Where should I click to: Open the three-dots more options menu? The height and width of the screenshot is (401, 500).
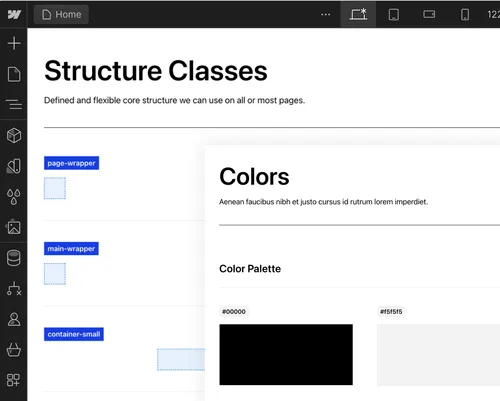(x=326, y=14)
